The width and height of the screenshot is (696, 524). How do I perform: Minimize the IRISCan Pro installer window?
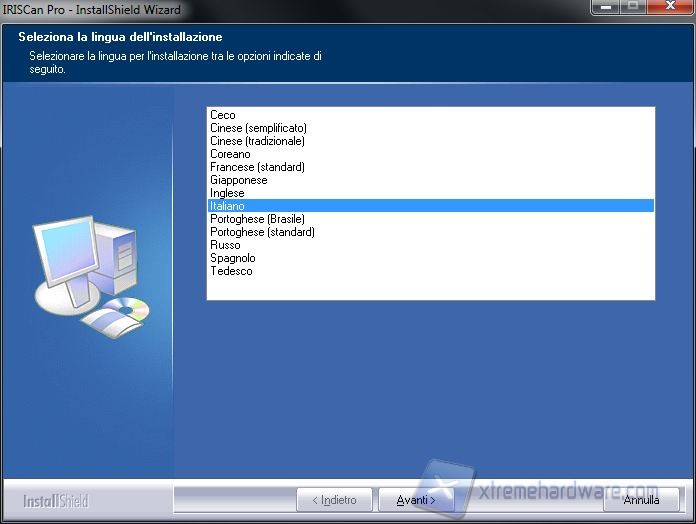pos(604,8)
